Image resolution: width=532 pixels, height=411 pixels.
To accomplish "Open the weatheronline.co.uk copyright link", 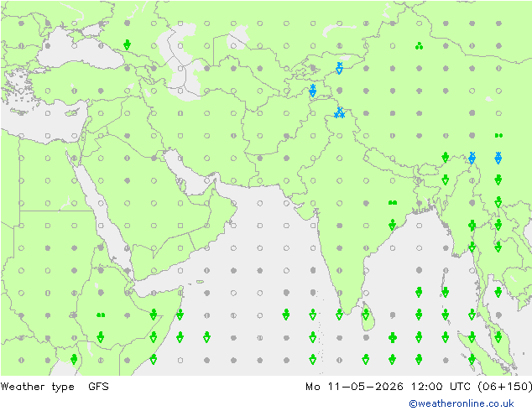I will 462,403.
